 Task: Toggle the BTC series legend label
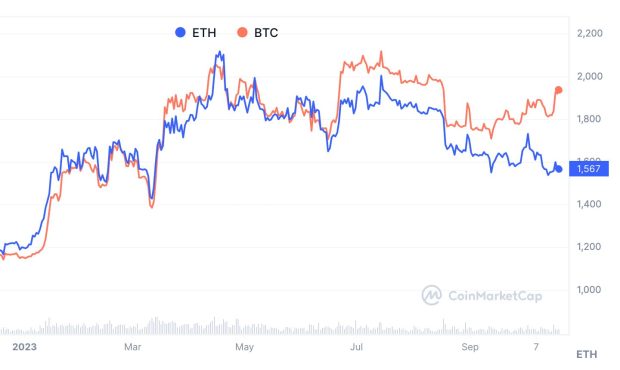coord(266,33)
